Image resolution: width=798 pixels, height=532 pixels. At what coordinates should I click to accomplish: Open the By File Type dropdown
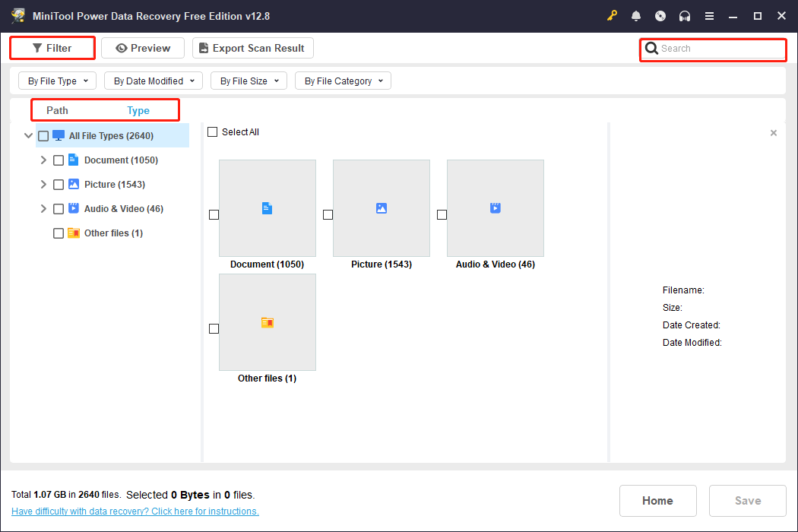[57, 80]
